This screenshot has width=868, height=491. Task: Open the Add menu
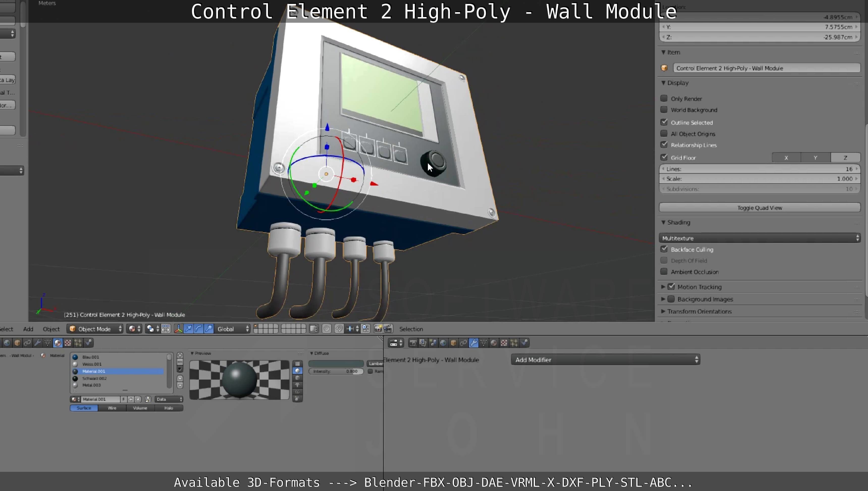(x=28, y=329)
